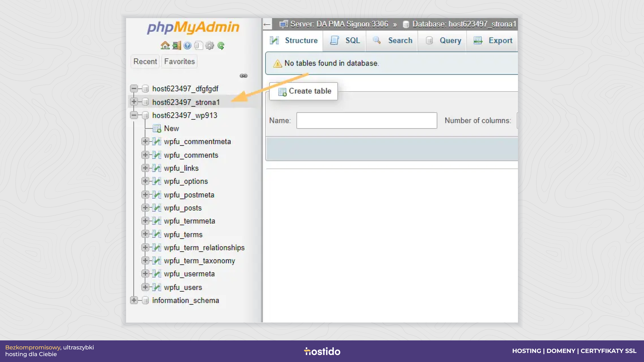The width and height of the screenshot is (644, 362).
Task: Open the Export tab
Action: coord(493,41)
